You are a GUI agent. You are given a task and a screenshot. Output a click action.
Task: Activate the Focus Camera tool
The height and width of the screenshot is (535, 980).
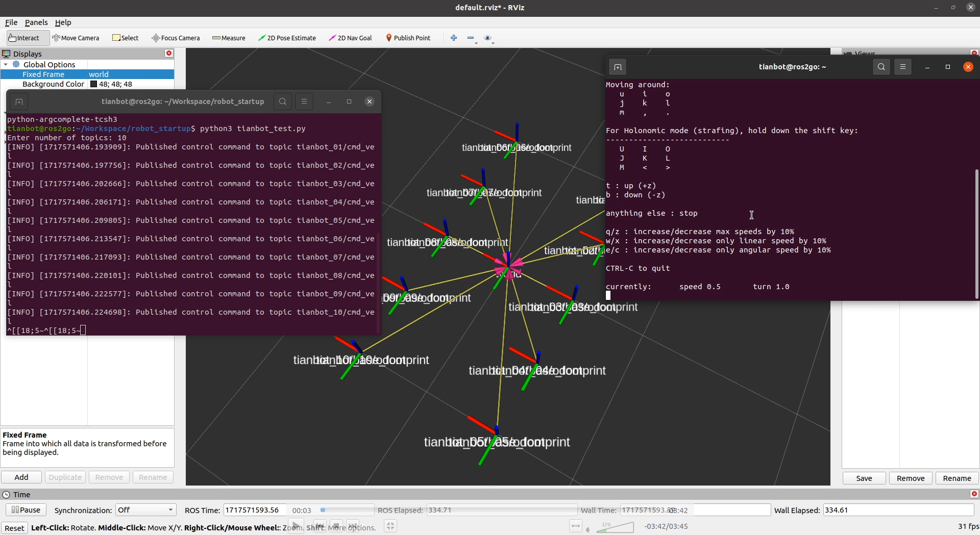click(176, 38)
